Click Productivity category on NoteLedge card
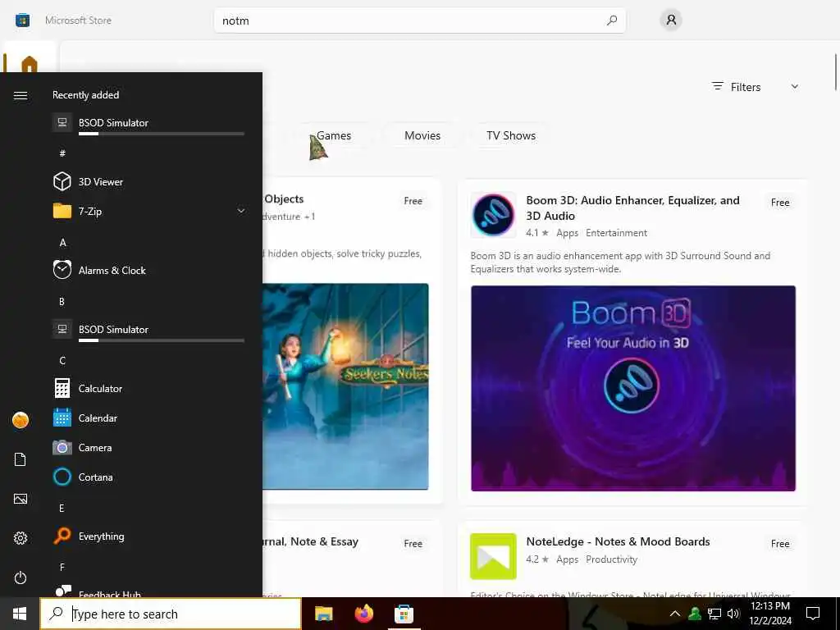 click(611, 559)
